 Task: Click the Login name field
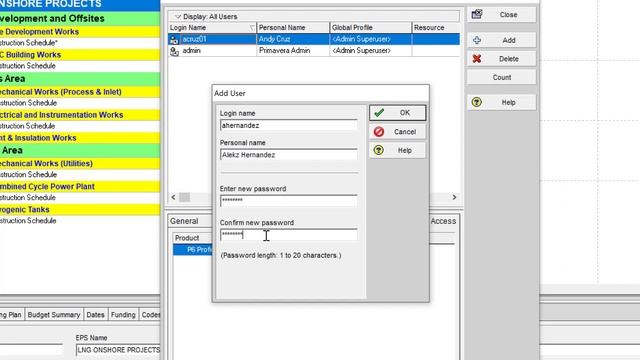pyautogui.click(x=289, y=125)
